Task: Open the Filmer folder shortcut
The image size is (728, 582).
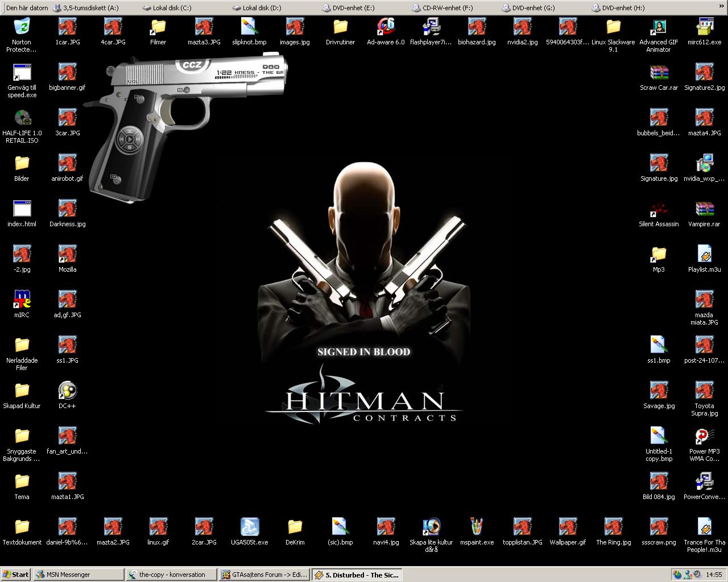Action: coord(158,31)
